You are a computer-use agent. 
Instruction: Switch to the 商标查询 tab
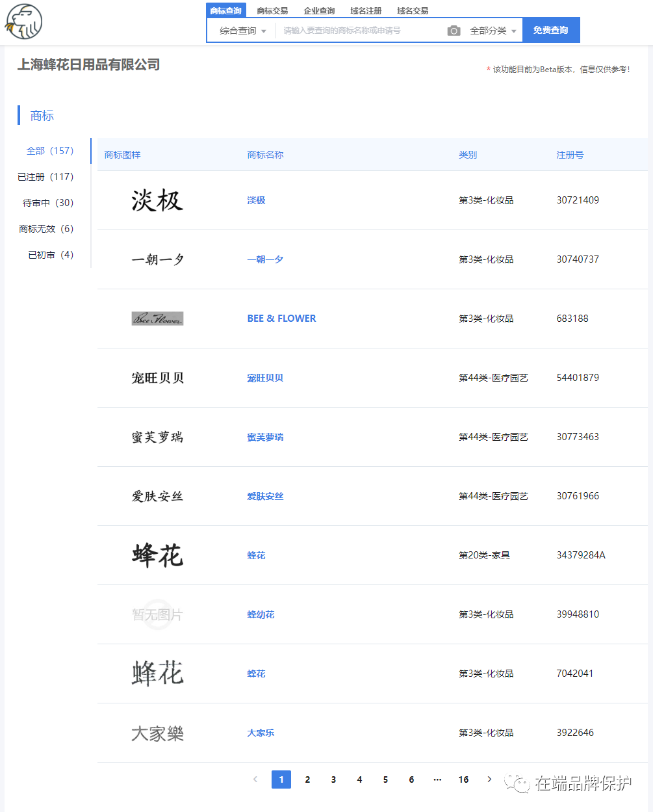(x=225, y=10)
